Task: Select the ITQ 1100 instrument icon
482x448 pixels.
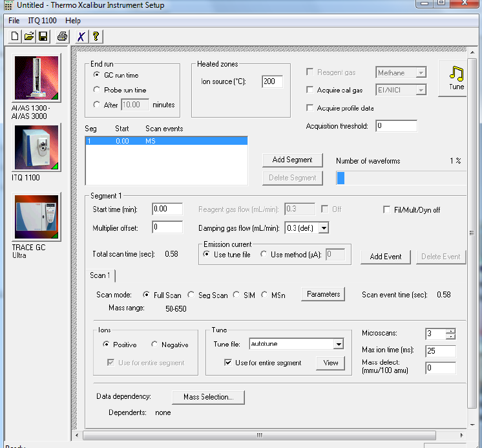Action: point(37,148)
